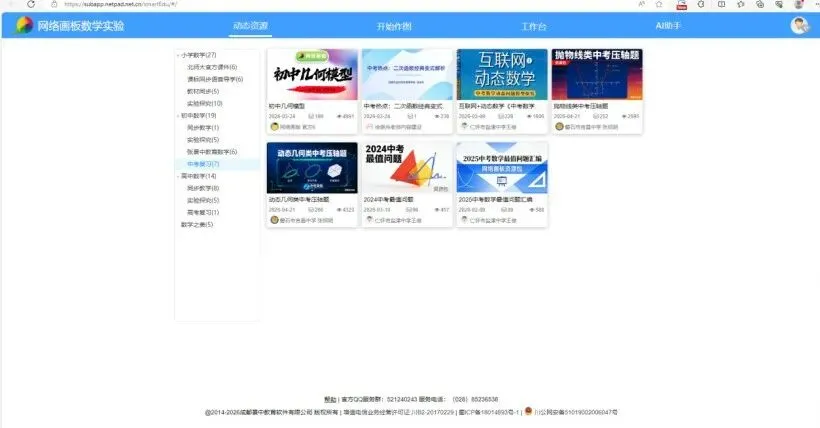Screen dimensions: 820x428
Task: Select 高考复习(1) in the tree
Action: coord(203,212)
